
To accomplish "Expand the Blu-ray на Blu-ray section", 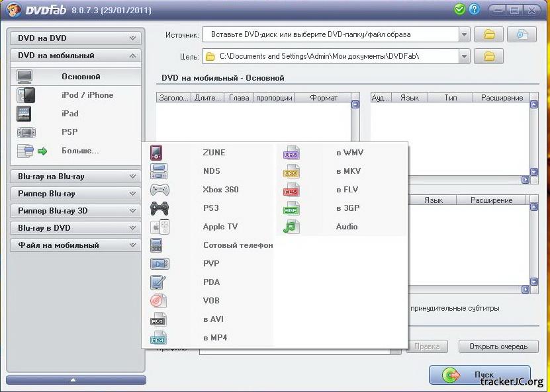I will click(x=75, y=176).
